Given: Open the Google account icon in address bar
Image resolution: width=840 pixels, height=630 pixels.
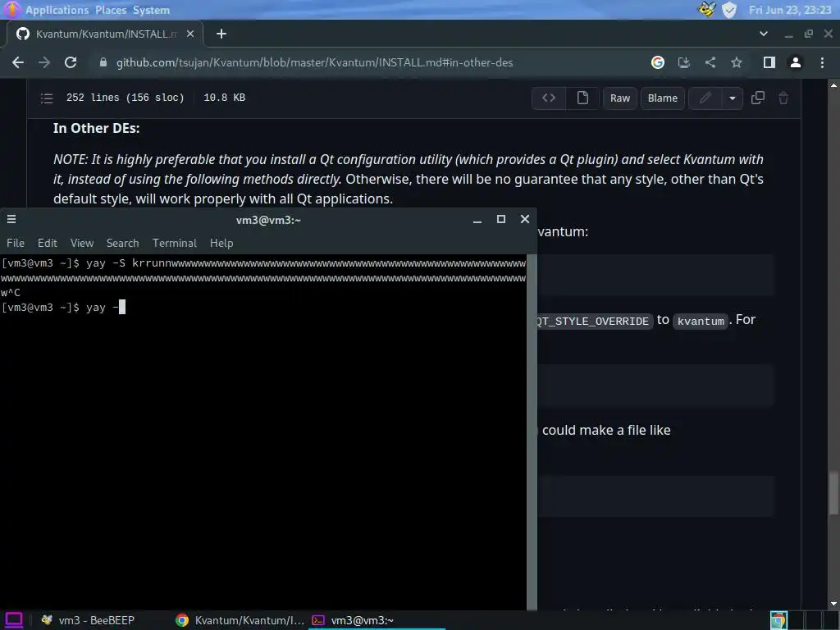Looking at the screenshot, I should pyautogui.click(x=658, y=62).
